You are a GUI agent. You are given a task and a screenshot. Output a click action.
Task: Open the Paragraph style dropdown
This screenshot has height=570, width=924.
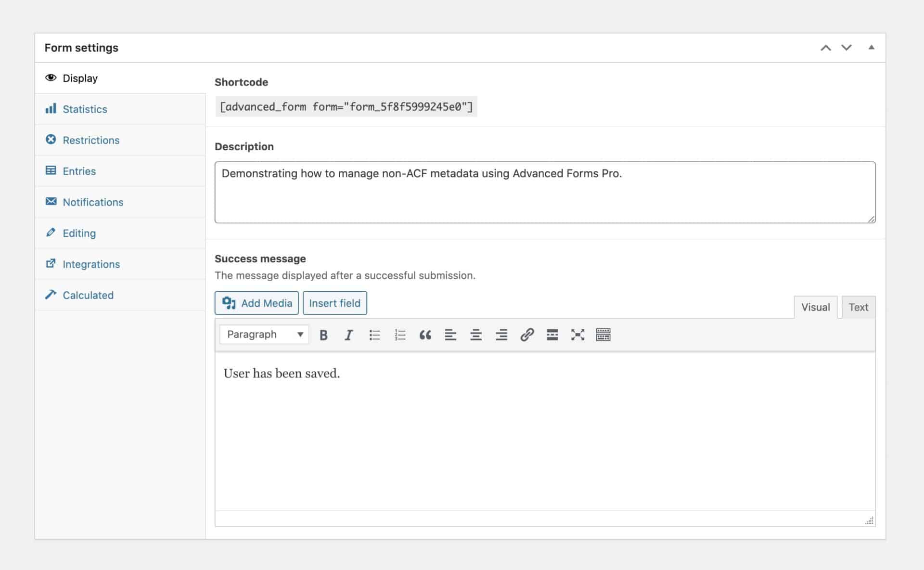pyautogui.click(x=264, y=334)
